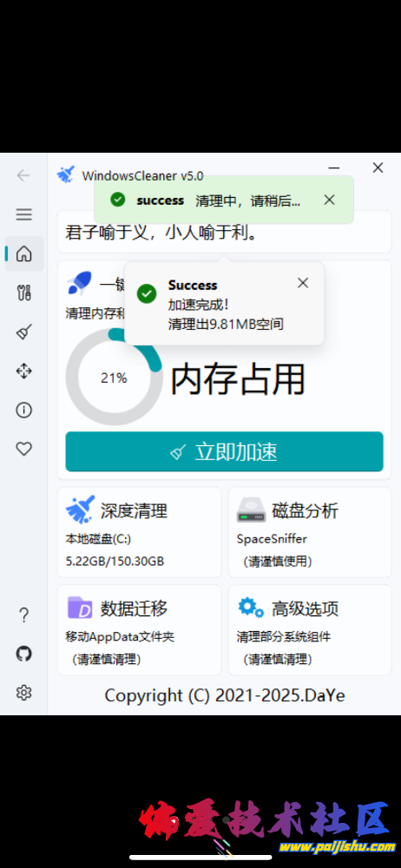Select the Home sidebar icon
The height and width of the screenshot is (868, 401).
tap(23, 253)
